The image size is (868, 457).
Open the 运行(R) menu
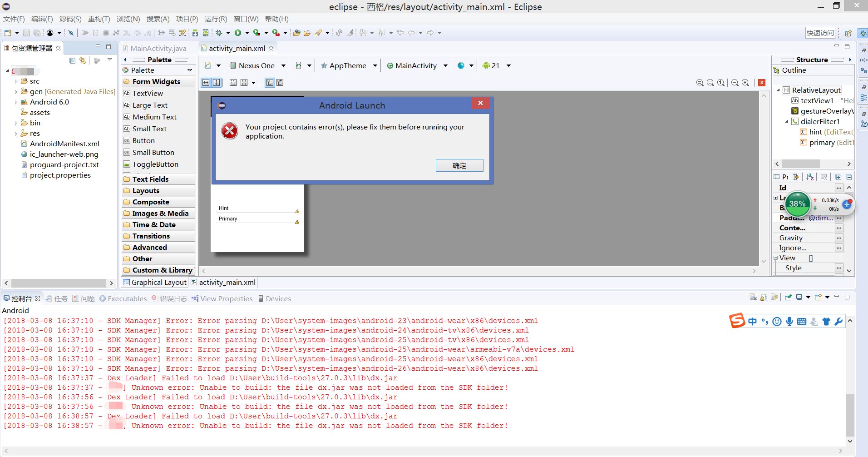click(x=216, y=19)
